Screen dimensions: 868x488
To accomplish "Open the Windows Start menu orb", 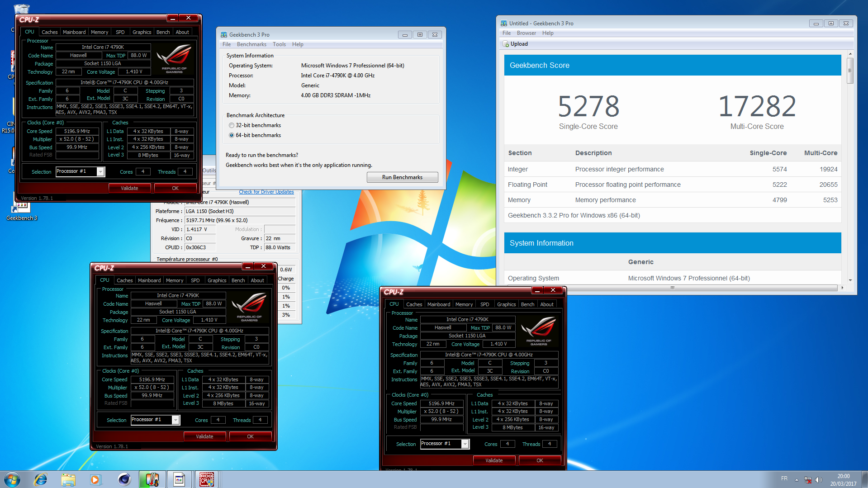I will click(x=12, y=479).
